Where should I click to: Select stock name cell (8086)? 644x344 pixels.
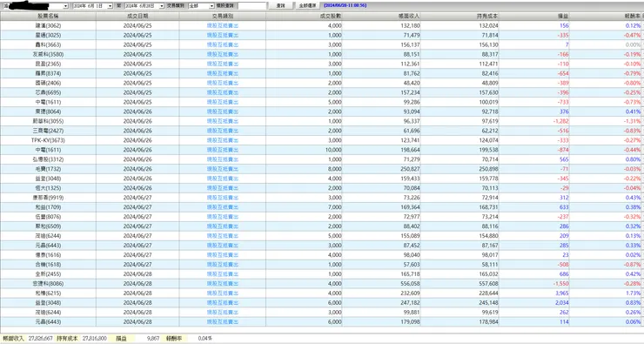(x=48, y=284)
